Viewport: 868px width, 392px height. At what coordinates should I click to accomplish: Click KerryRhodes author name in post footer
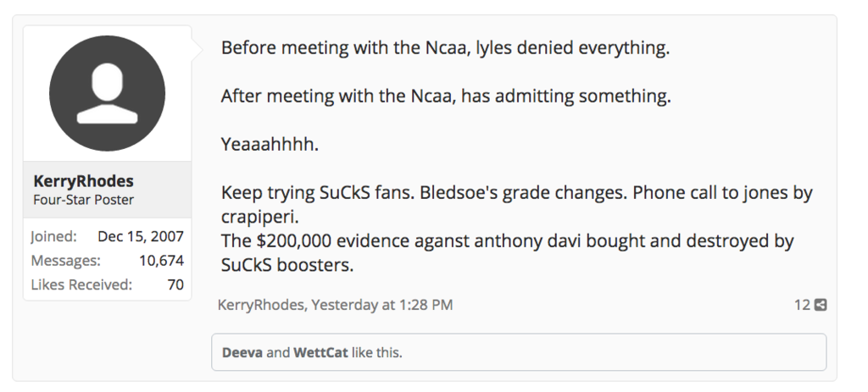coord(260,305)
